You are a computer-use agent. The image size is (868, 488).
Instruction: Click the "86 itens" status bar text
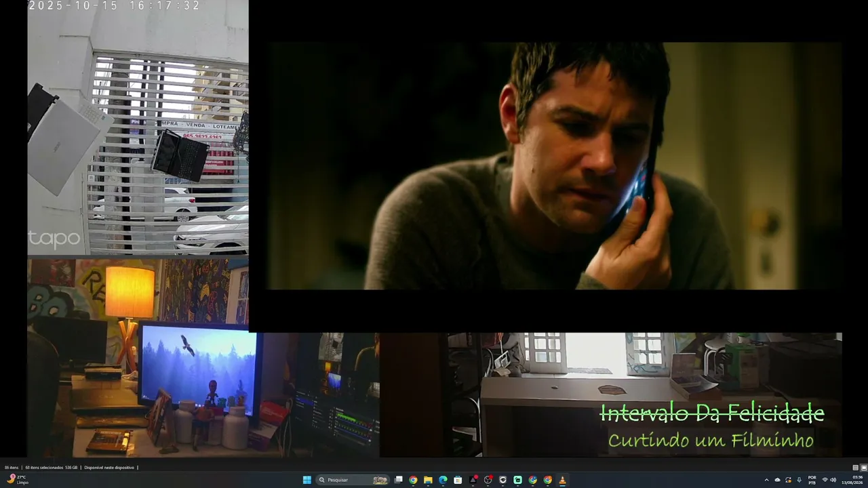pos(12,468)
